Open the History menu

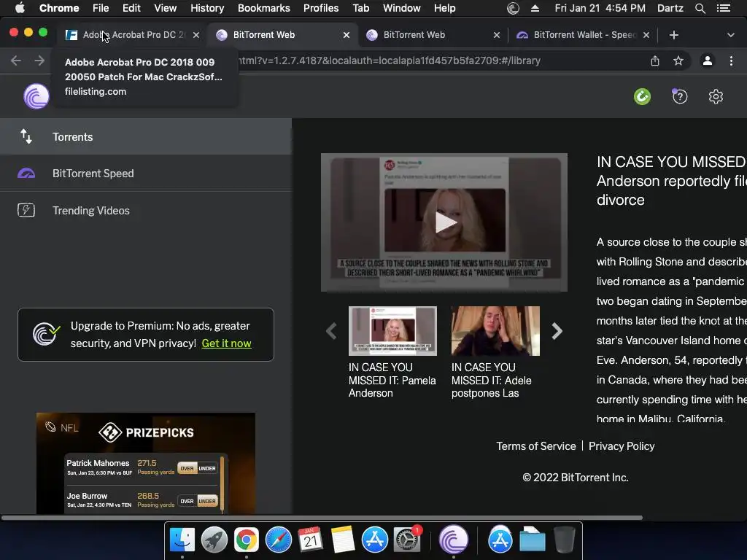click(207, 8)
